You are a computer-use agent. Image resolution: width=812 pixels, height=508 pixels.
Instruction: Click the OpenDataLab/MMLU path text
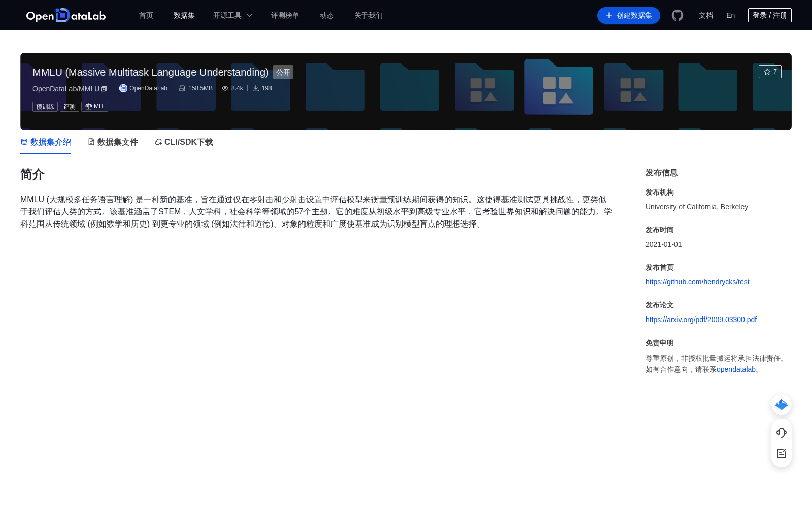[x=66, y=89]
